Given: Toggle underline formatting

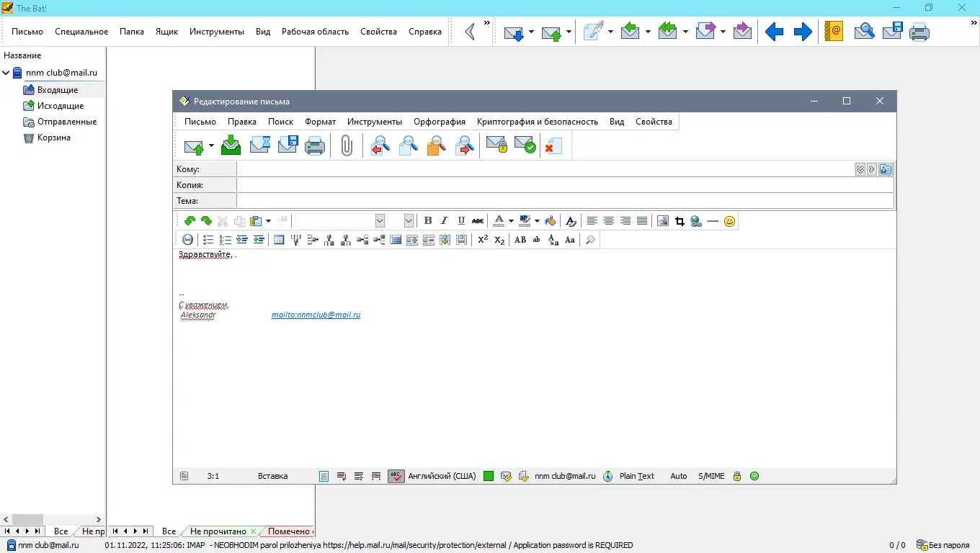Looking at the screenshot, I should click(460, 221).
